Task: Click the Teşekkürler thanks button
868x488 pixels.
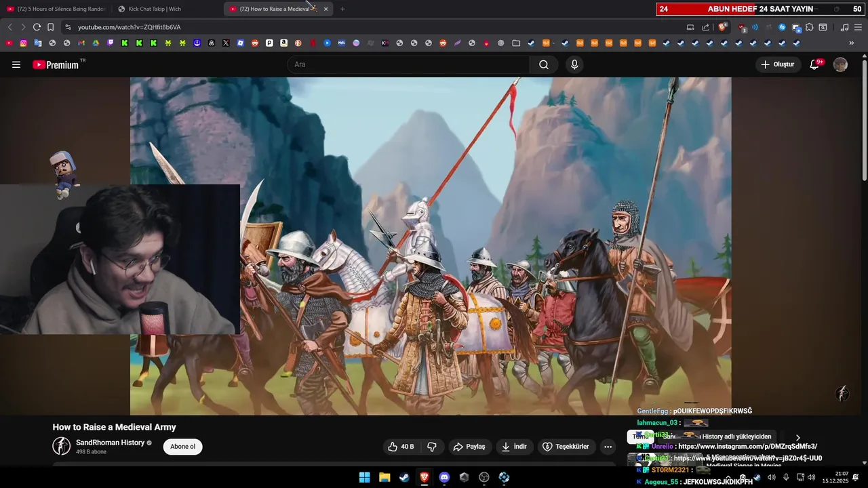Action: click(x=567, y=447)
